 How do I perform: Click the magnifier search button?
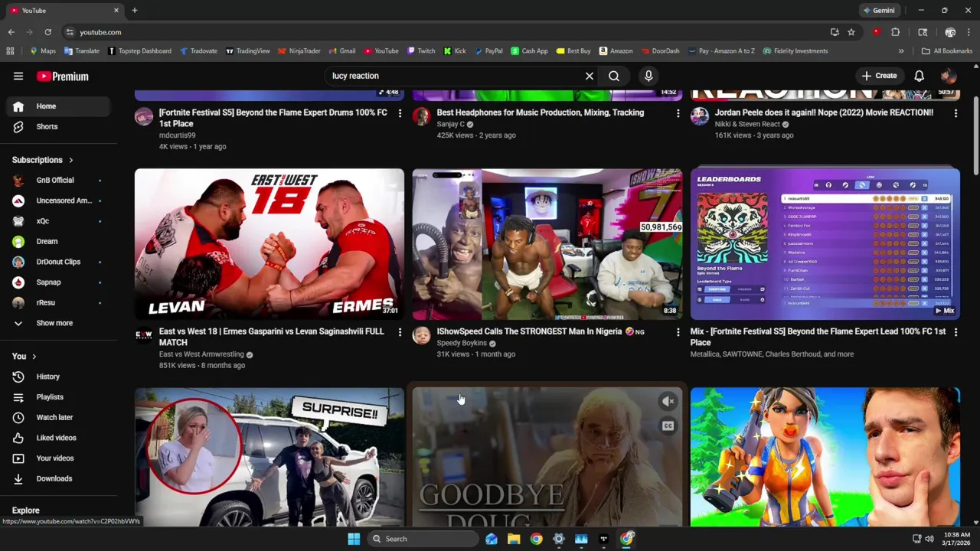(x=614, y=76)
